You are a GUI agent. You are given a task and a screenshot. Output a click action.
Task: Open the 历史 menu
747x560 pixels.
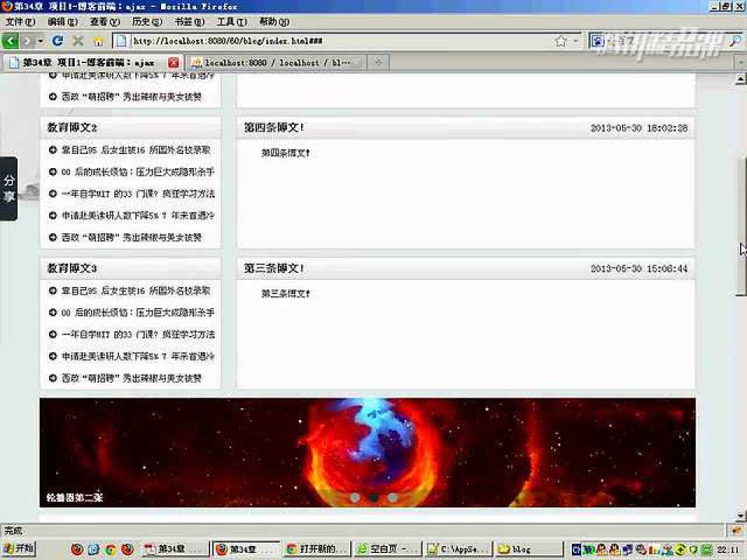click(x=147, y=22)
